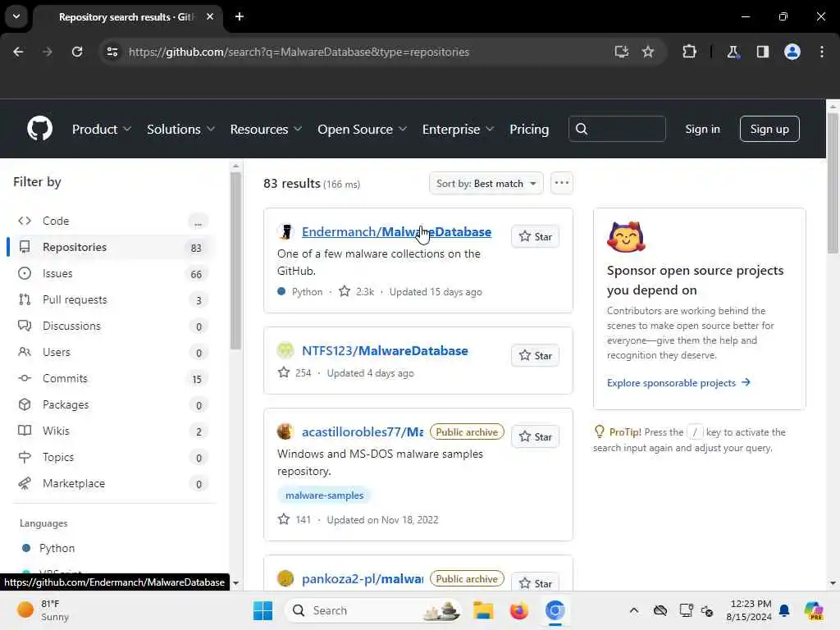Click the Windows taskbar Search box
Screen dimensions: 840x630
[x=373, y=610]
